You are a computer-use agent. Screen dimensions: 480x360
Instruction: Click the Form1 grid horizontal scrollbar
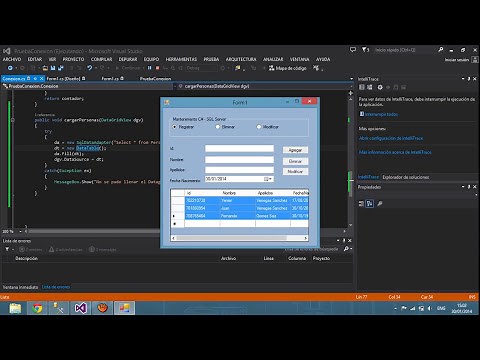coord(239,238)
